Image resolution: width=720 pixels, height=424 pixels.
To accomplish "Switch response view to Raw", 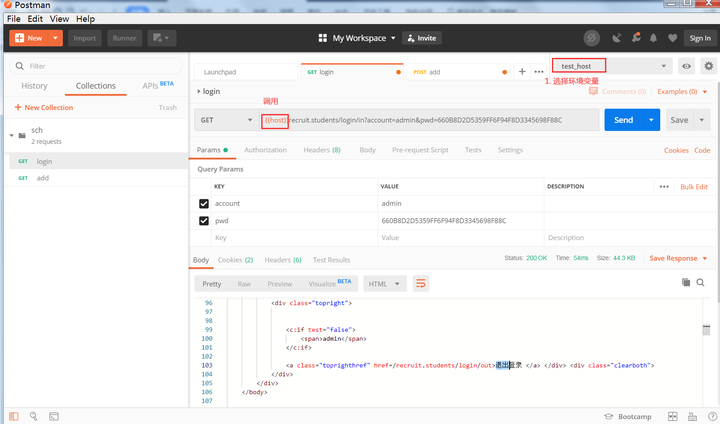I will (244, 284).
